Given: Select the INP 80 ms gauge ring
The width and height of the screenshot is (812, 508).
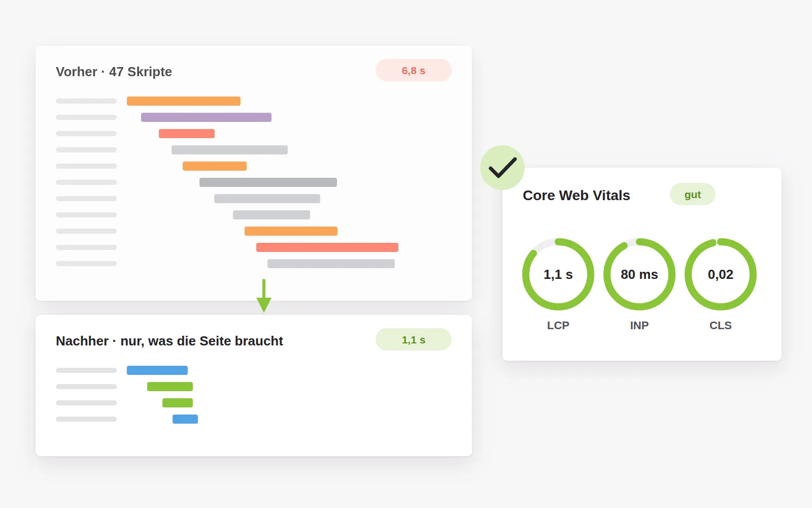Looking at the screenshot, I should tap(639, 274).
